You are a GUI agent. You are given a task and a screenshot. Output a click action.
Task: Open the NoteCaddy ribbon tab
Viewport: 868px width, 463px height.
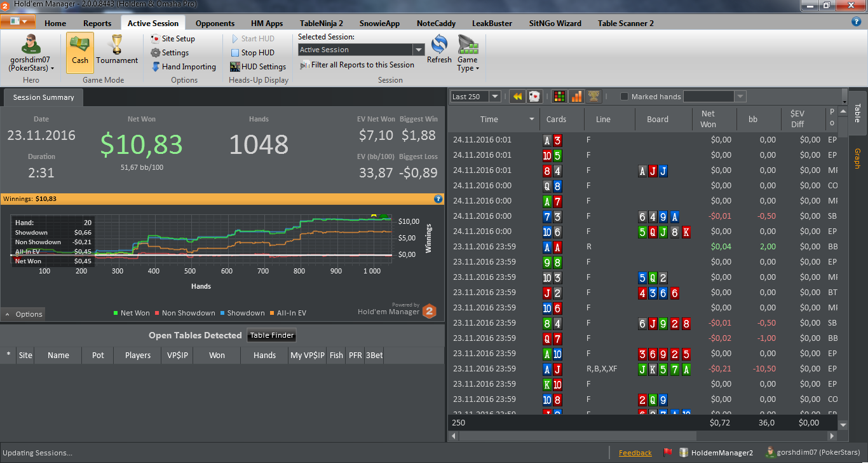[x=436, y=24]
